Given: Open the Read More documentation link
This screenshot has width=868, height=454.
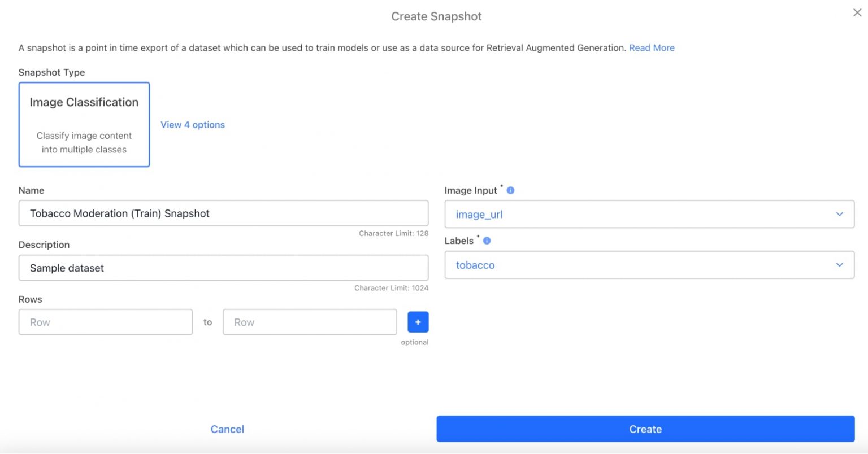Looking at the screenshot, I should coord(652,47).
